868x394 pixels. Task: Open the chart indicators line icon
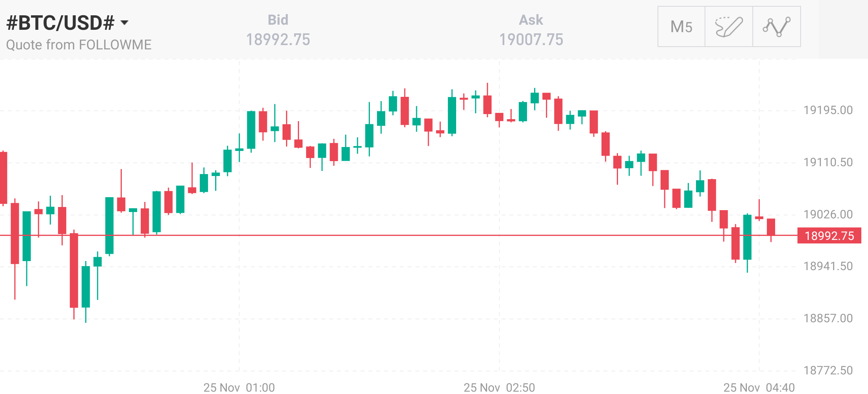(776, 27)
